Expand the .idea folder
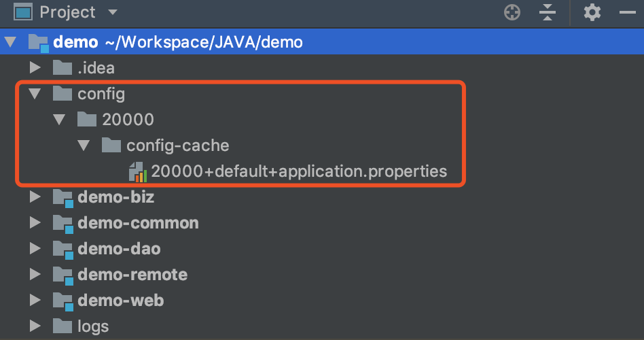 [35, 68]
